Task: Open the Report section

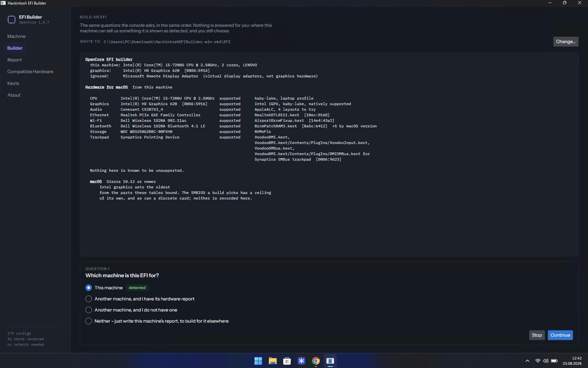Action: click(x=14, y=60)
